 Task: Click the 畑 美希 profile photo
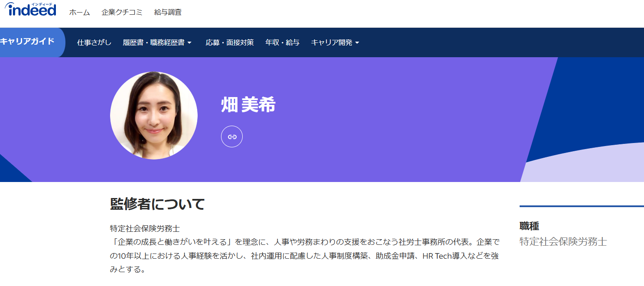[x=154, y=115]
